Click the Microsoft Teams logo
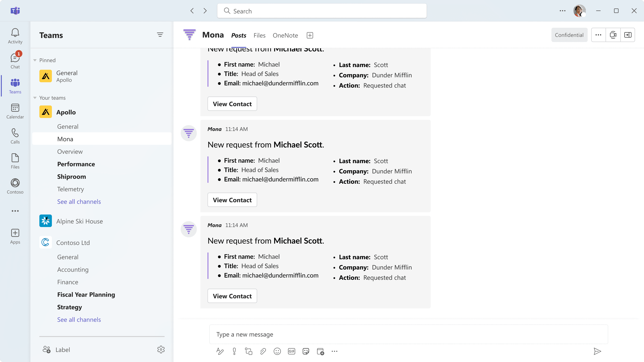Screen dimensions: 644x362 [x=15, y=11]
